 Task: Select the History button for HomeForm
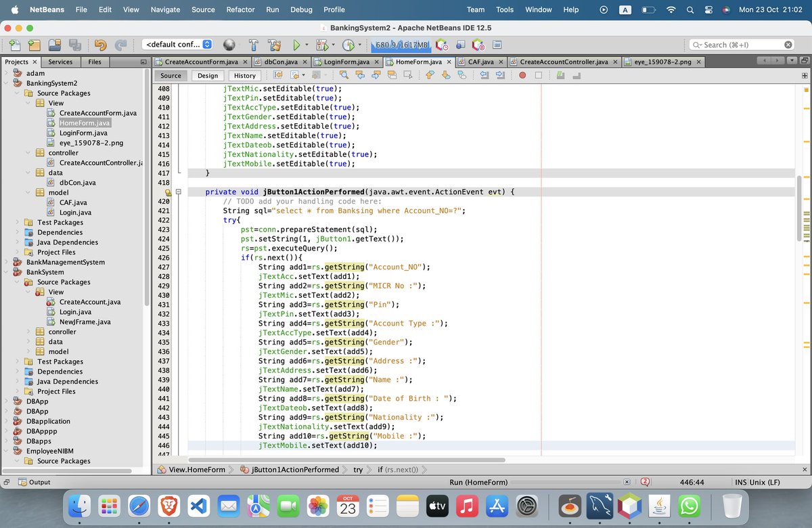pos(244,75)
